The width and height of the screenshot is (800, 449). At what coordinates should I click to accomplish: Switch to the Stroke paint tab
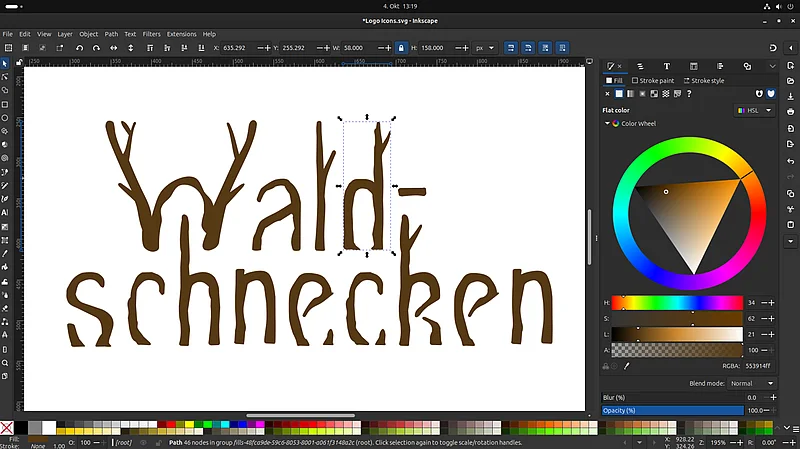pyautogui.click(x=651, y=80)
